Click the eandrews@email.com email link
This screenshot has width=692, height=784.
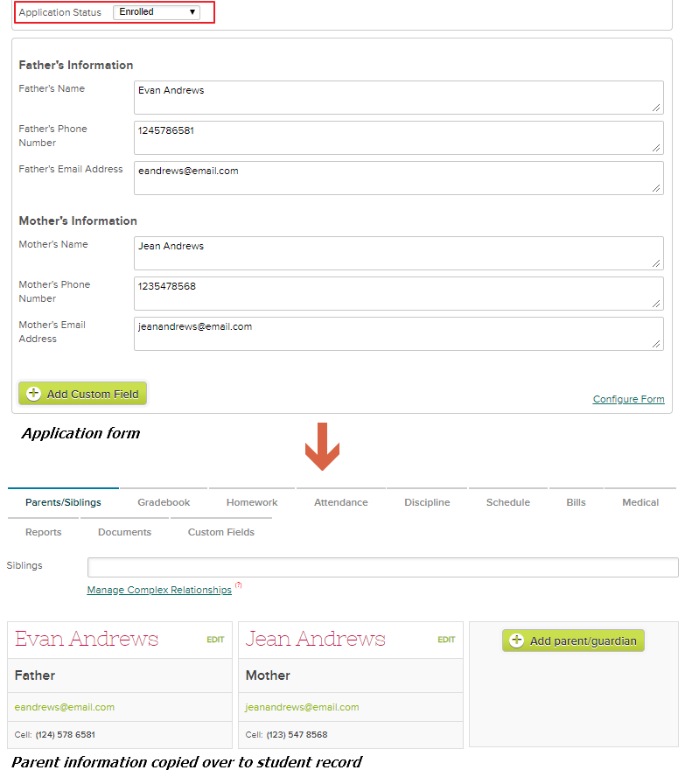65,707
